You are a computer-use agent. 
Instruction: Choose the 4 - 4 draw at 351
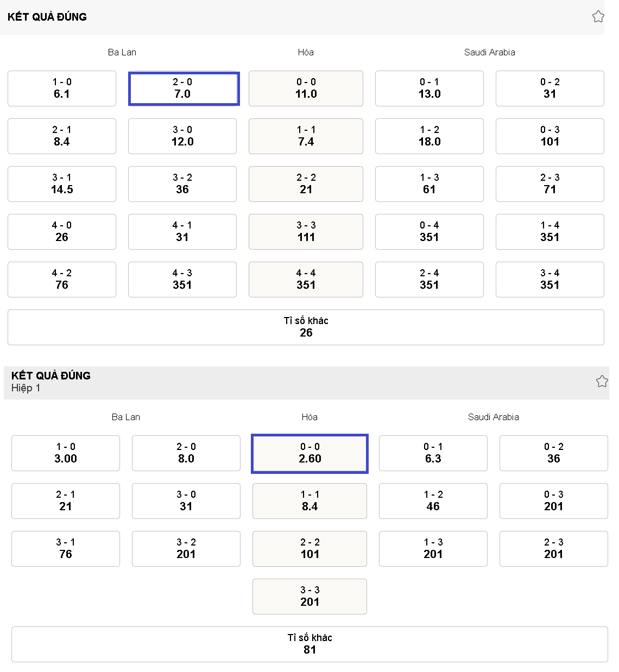click(306, 280)
